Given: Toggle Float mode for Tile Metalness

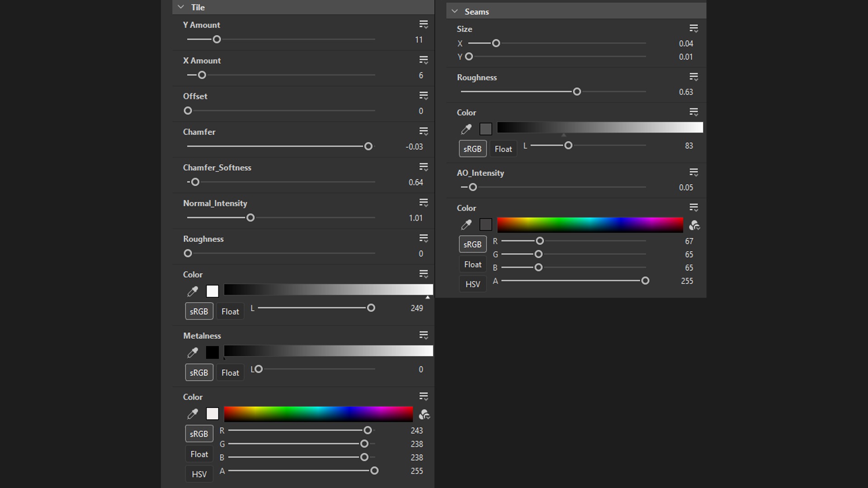Looking at the screenshot, I should [230, 373].
